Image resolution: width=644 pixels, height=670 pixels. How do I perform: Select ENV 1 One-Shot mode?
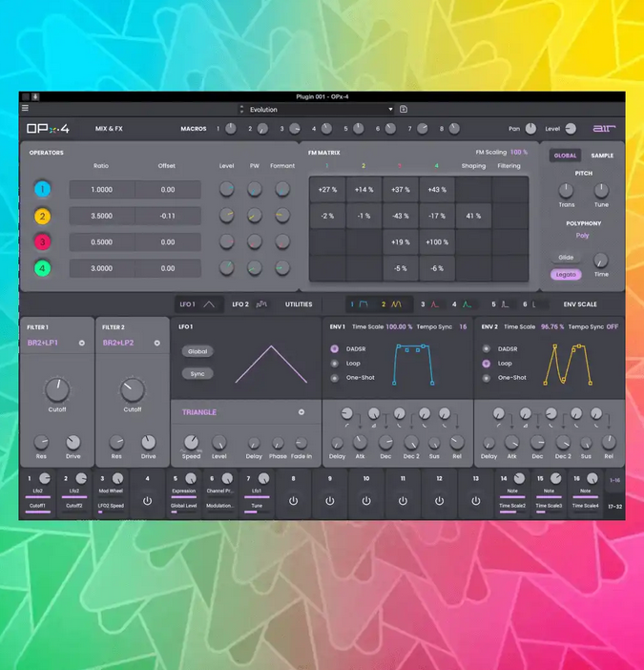[x=335, y=378]
